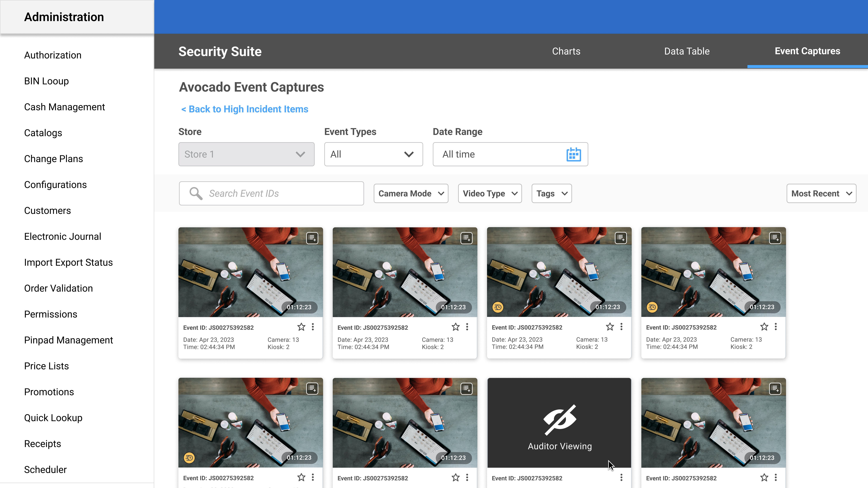Toggle favorite star on fourth top-row card
This screenshot has height=488, width=868.
tap(764, 327)
